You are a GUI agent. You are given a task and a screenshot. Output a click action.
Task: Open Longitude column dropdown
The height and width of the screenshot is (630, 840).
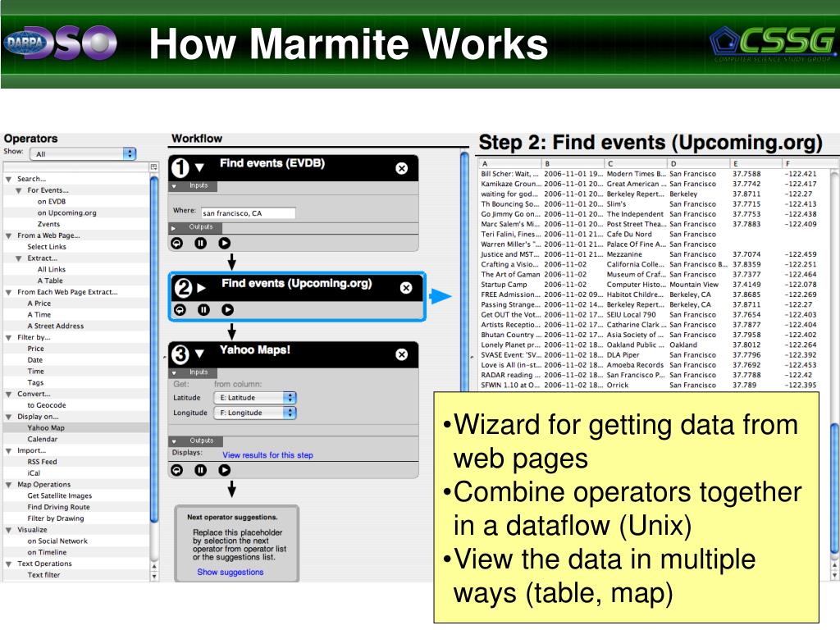click(255, 413)
